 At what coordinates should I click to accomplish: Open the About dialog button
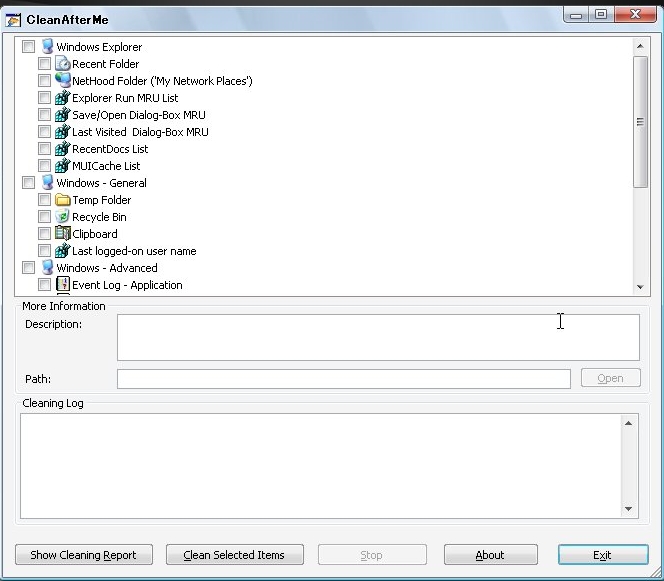click(x=490, y=555)
